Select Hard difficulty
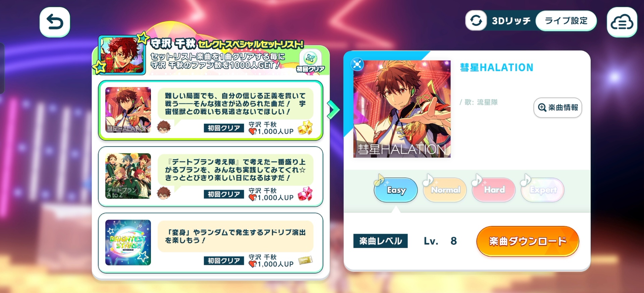The image size is (644, 293). (x=494, y=190)
